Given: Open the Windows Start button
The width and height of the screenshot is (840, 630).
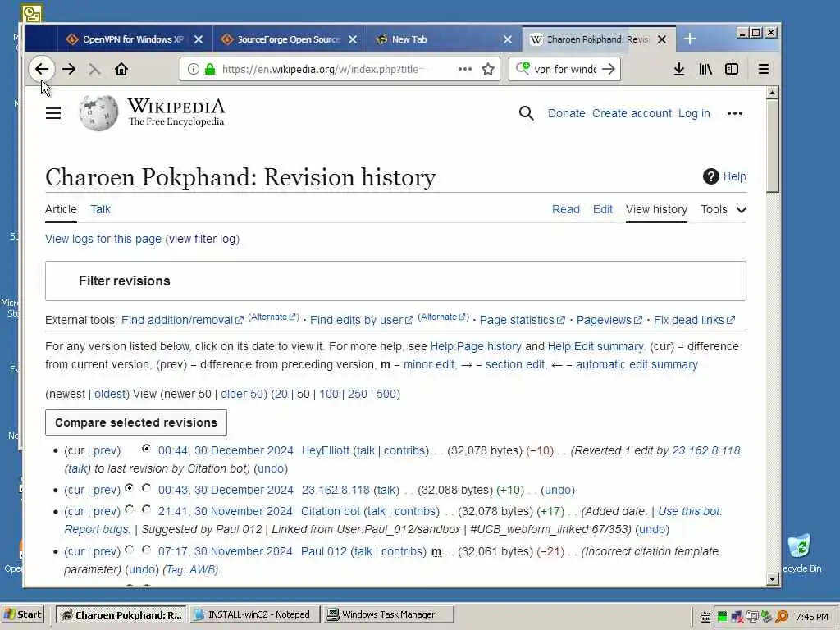Looking at the screenshot, I should (x=23, y=614).
